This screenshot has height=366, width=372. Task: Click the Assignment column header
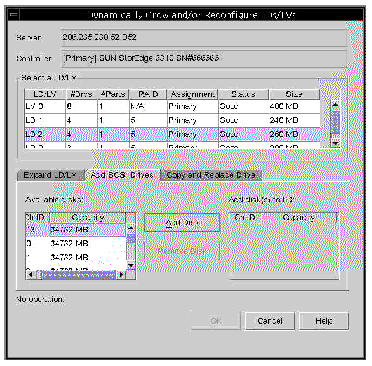192,94
